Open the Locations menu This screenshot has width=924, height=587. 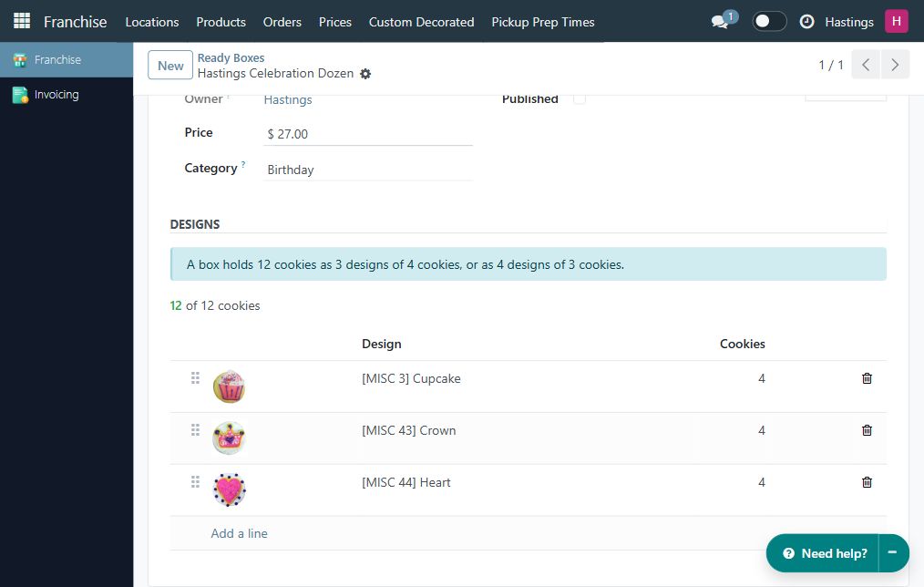152,22
